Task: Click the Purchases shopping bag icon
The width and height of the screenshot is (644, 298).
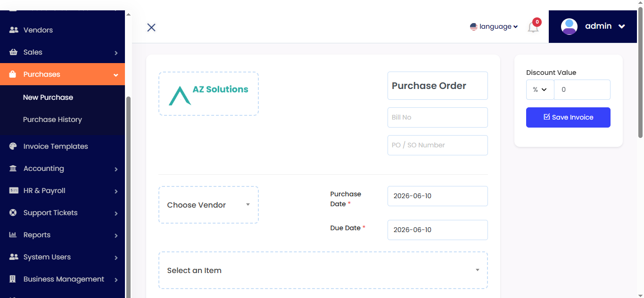Action: click(x=14, y=74)
